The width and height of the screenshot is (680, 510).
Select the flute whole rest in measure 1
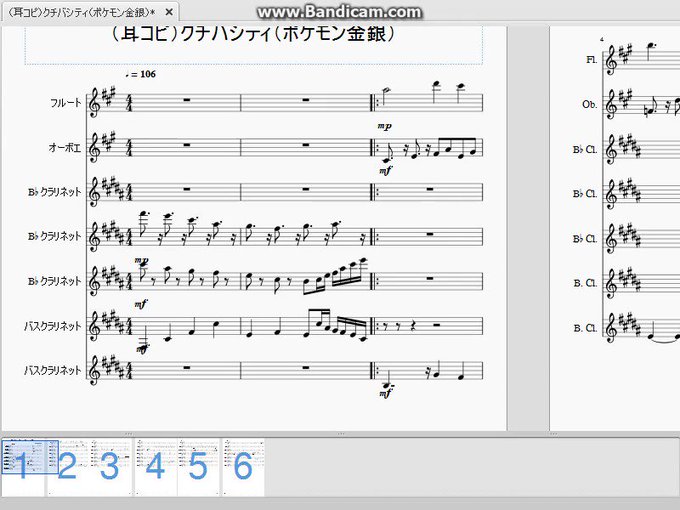(x=187, y=101)
